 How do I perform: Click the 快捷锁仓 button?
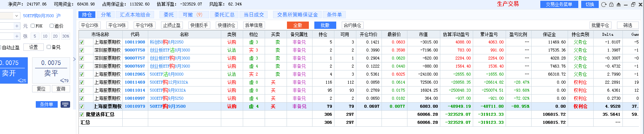(x=227, y=25)
